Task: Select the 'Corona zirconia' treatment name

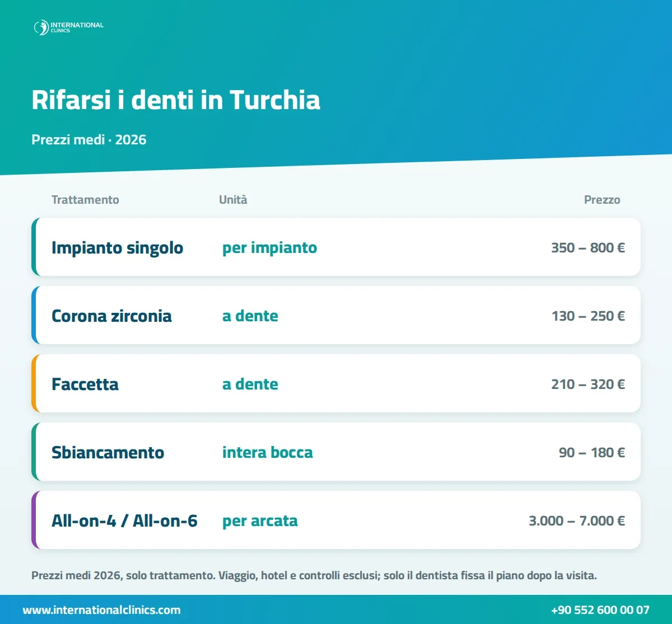Action: pyautogui.click(x=111, y=316)
